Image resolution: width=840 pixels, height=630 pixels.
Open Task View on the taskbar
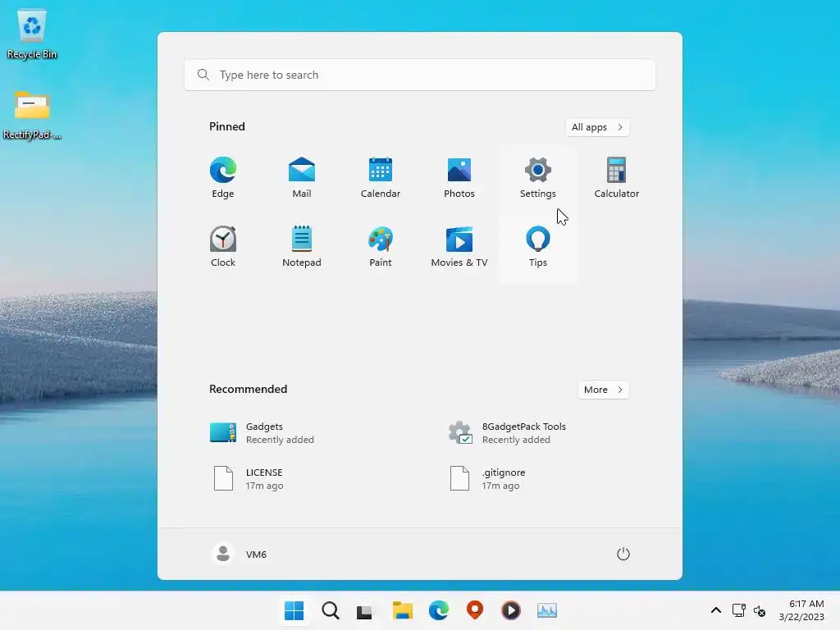(x=365, y=610)
